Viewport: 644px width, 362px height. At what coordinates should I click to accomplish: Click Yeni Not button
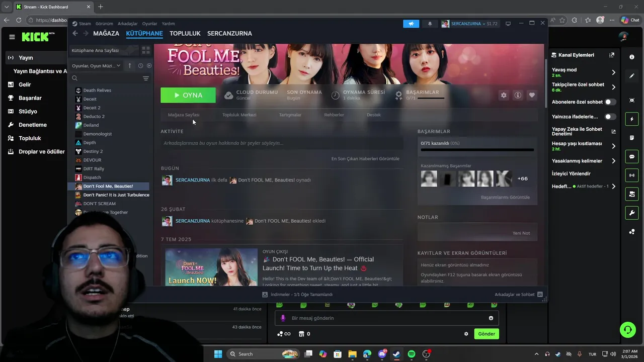point(521,233)
